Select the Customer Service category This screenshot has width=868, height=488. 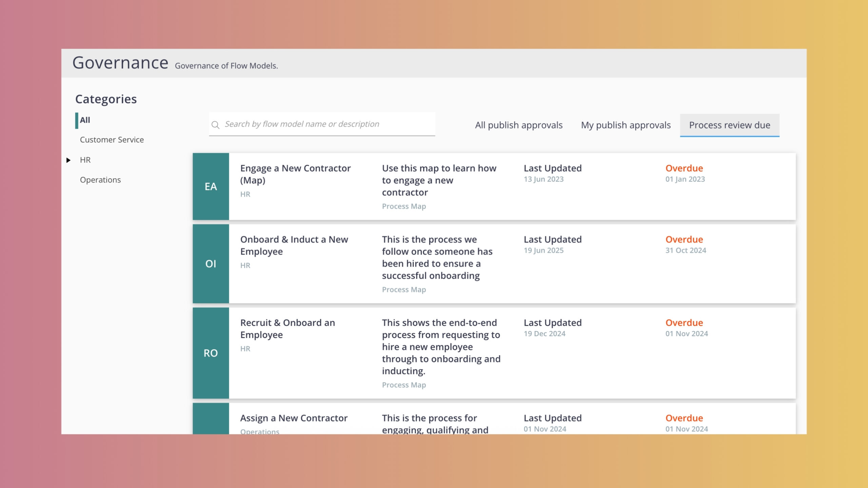pyautogui.click(x=111, y=139)
